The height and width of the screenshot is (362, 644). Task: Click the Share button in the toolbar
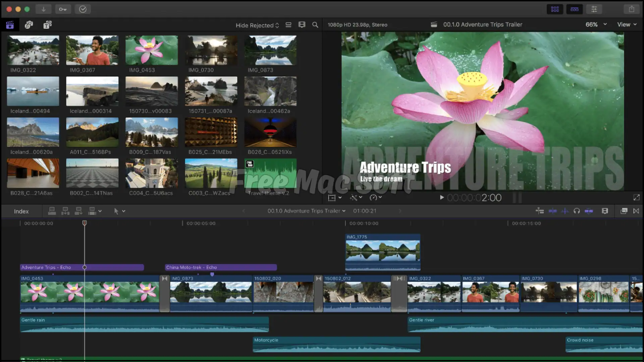click(632, 9)
